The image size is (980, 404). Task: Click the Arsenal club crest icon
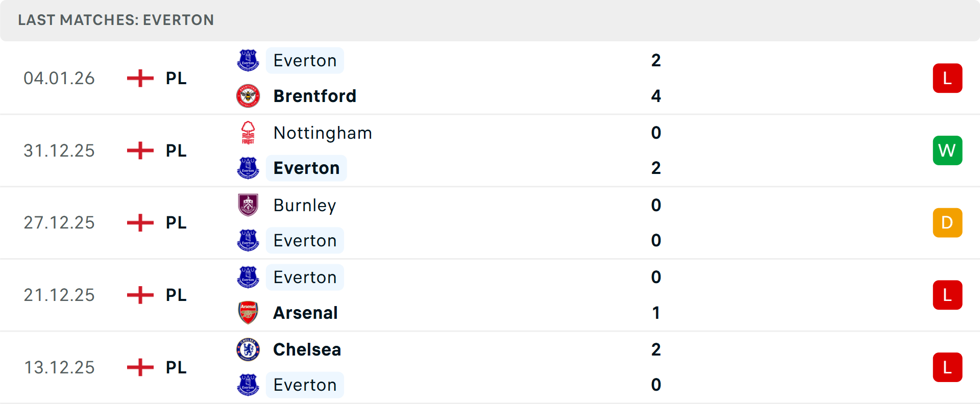coord(248,313)
